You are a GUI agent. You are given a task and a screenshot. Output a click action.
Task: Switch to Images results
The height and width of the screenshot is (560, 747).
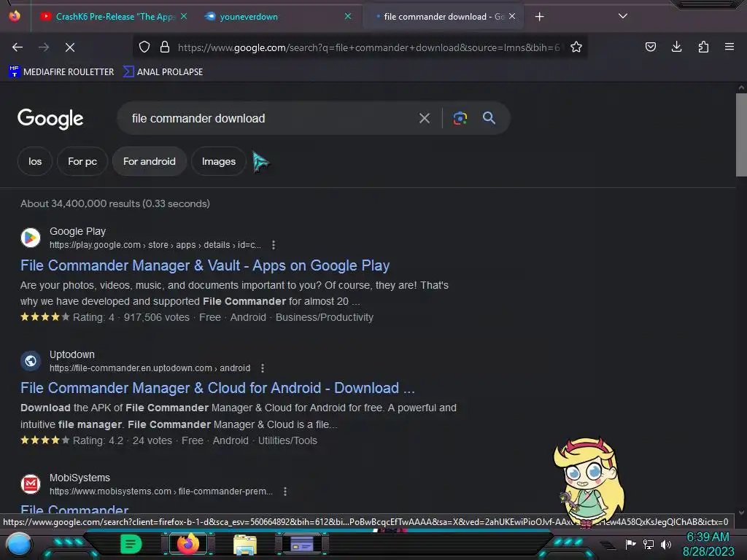219,161
